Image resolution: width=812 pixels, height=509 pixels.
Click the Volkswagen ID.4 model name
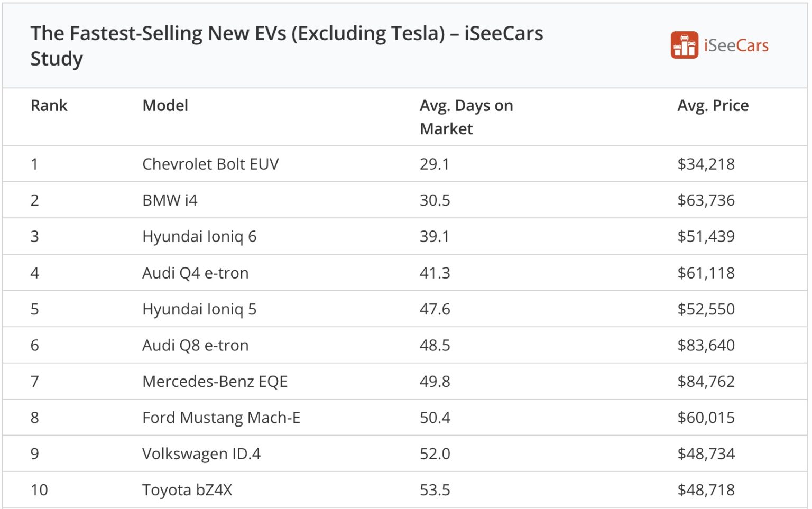pos(201,454)
